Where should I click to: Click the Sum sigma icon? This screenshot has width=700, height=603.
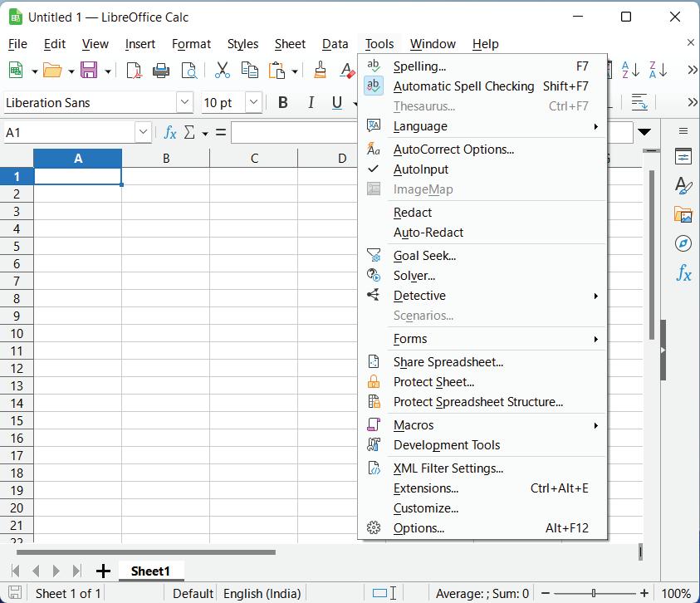coord(189,132)
